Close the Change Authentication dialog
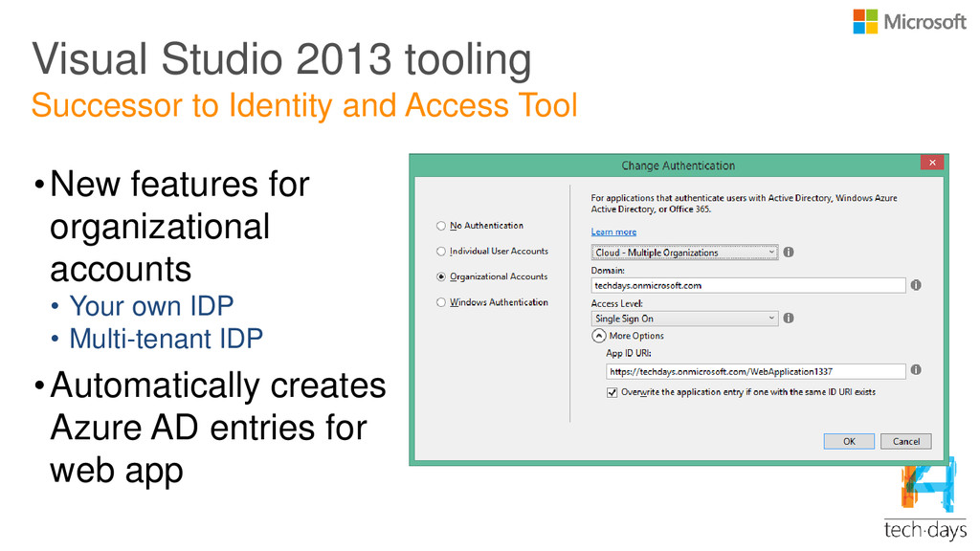 click(932, 163)
